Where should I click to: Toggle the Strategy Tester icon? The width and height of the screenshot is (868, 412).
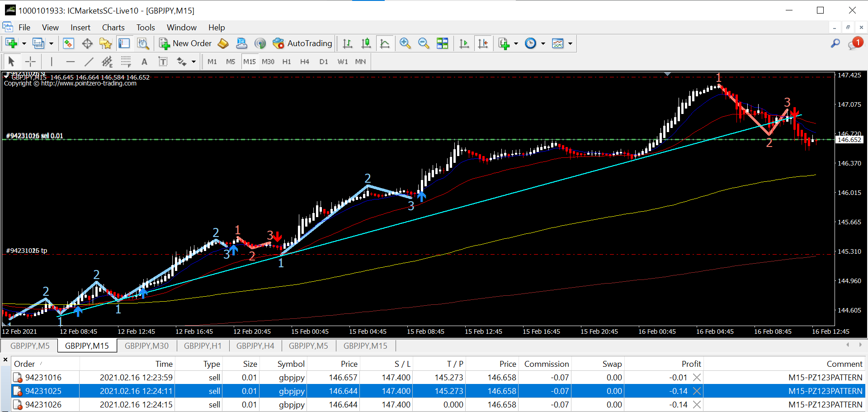(x=143, y=43)
